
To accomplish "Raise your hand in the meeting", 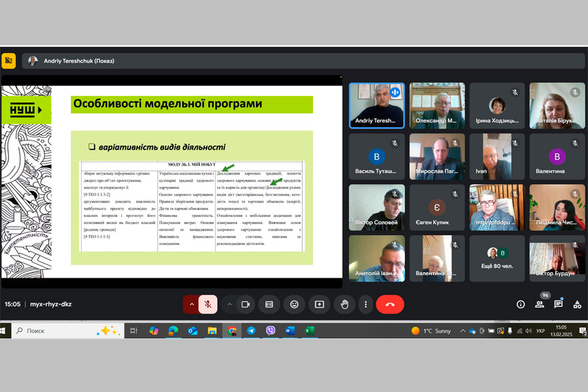I will [x=344, y=304].
